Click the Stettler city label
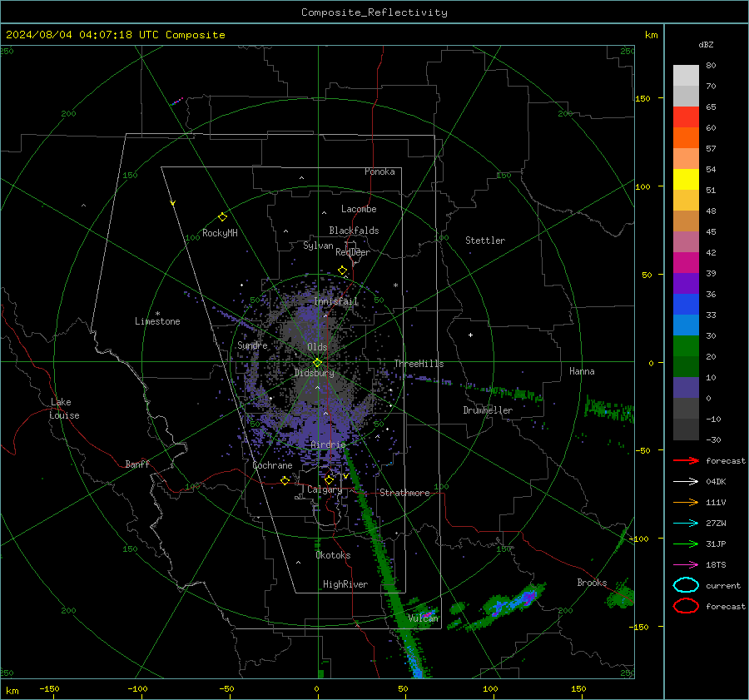The width and height of the screenshot is (749, 700). 485,241
